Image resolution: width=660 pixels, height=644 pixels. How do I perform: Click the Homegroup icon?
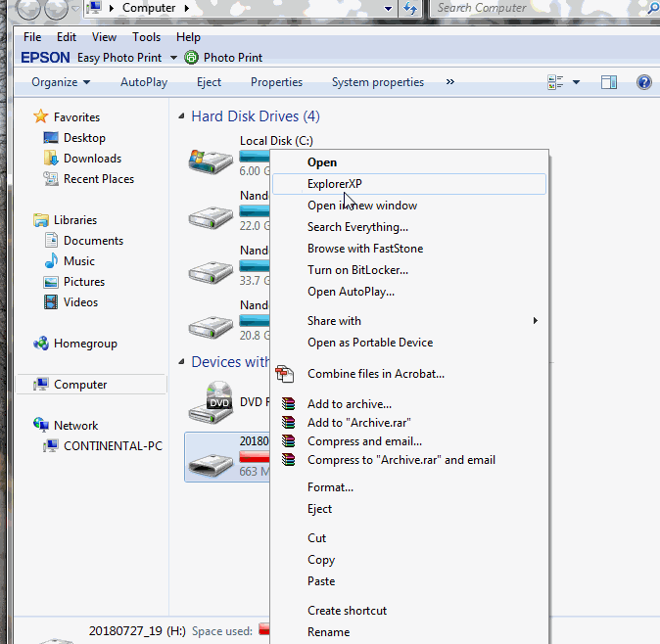click(x=41, y=344)
